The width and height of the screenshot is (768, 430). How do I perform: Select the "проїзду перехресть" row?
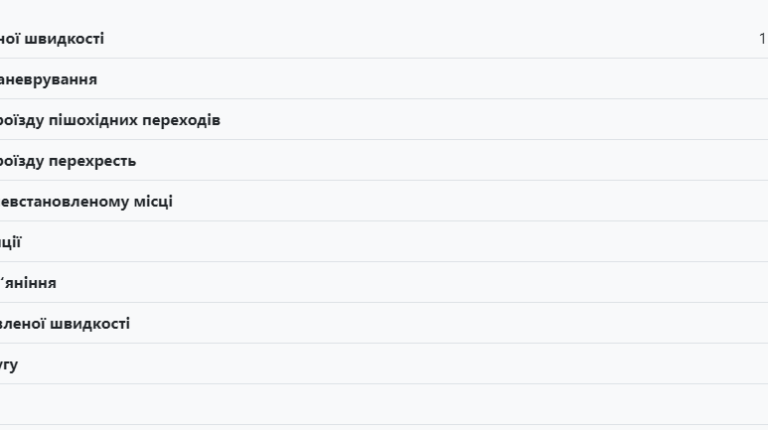coord(384,161)
